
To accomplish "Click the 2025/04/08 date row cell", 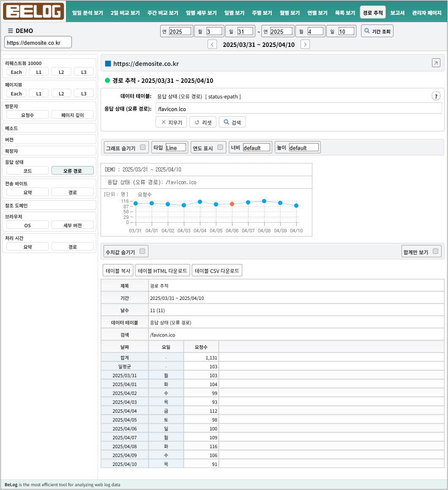I will (x=124, y=446).
